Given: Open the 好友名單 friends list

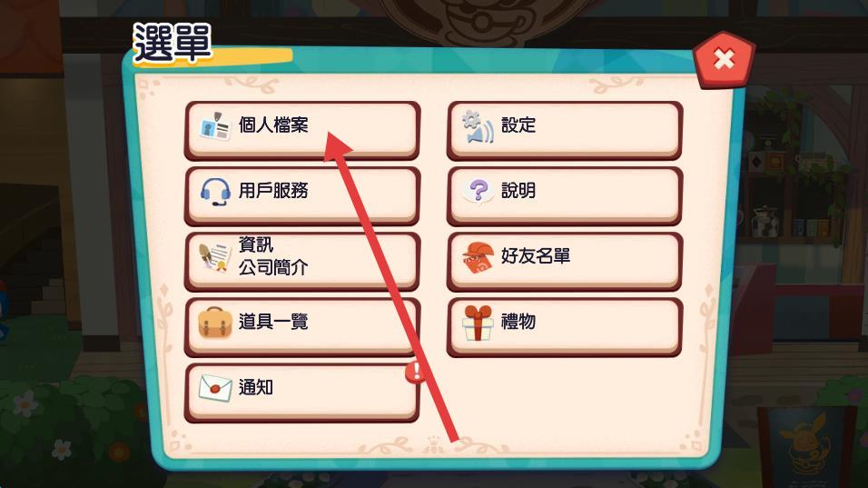Looking at the screenshot, I should pos(564,261).
